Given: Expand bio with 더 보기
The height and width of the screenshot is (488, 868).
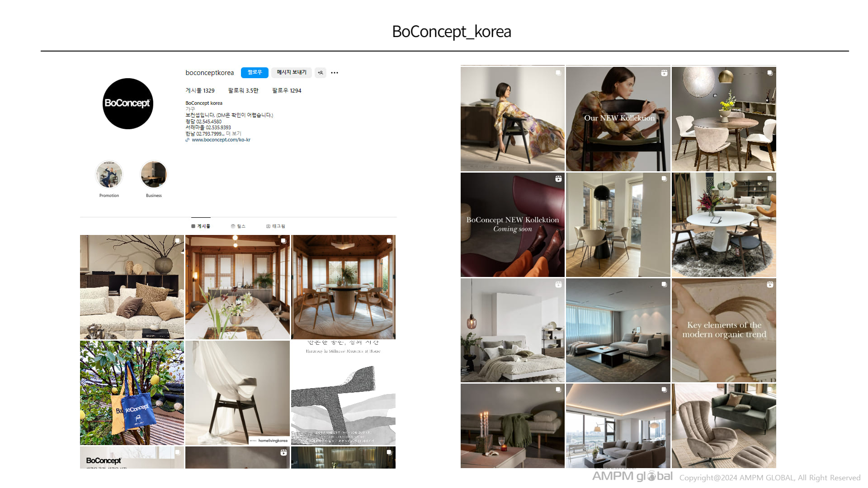Looking at the screenshot, I should [234, 134].
